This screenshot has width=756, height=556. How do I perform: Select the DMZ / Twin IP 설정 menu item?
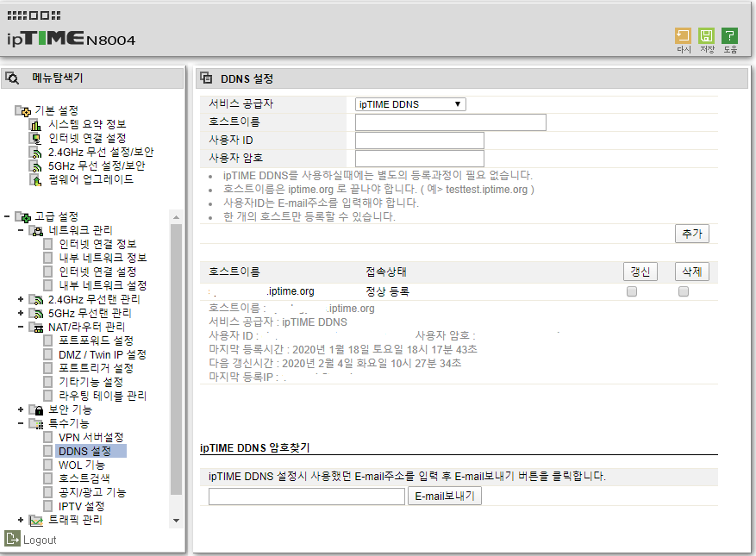(103, 355)
